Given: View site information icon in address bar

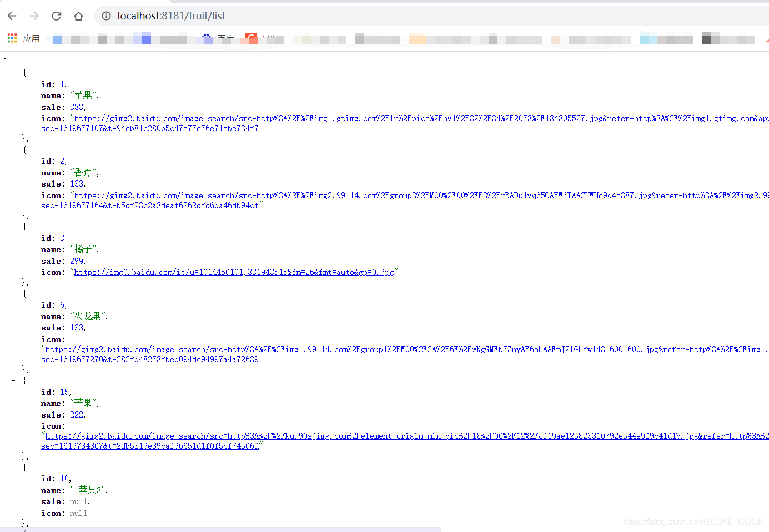Looking at the screenshot, I should point(106,16).
